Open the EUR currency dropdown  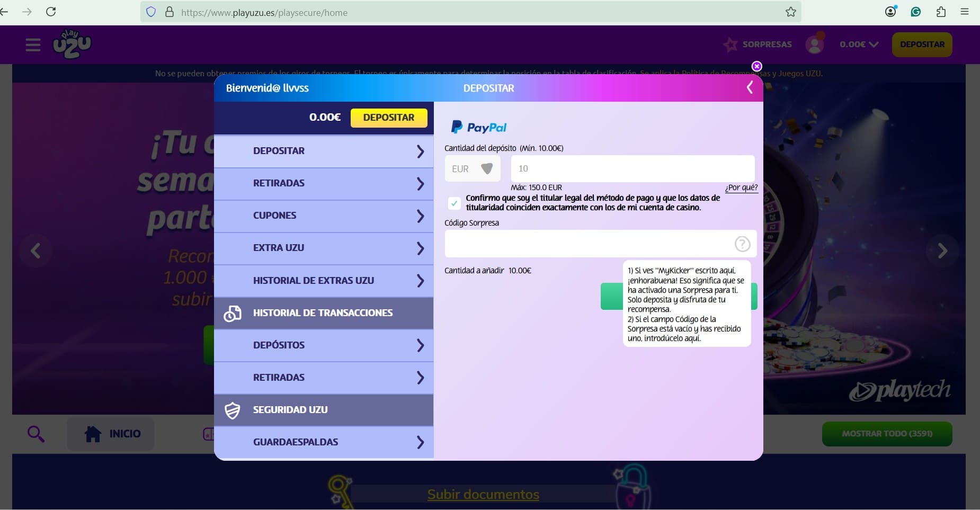[472, 168]
